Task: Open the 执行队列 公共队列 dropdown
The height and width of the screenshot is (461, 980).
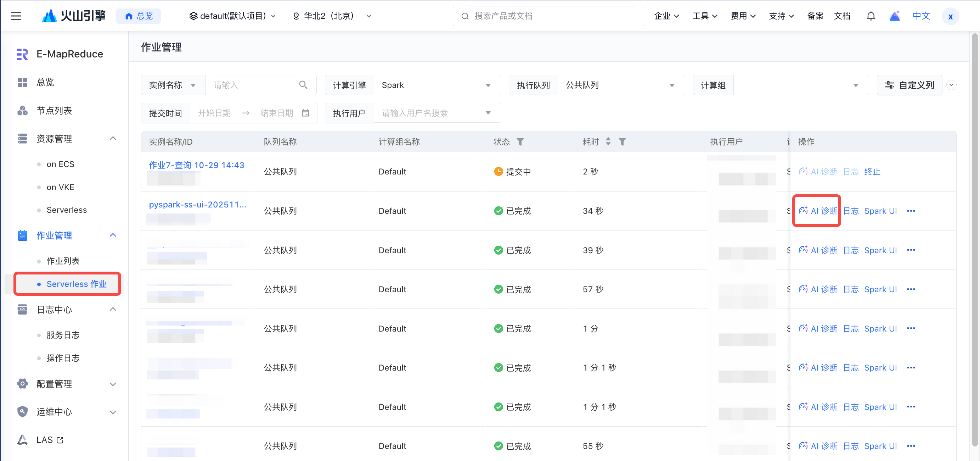Action: tap(620, 85)
